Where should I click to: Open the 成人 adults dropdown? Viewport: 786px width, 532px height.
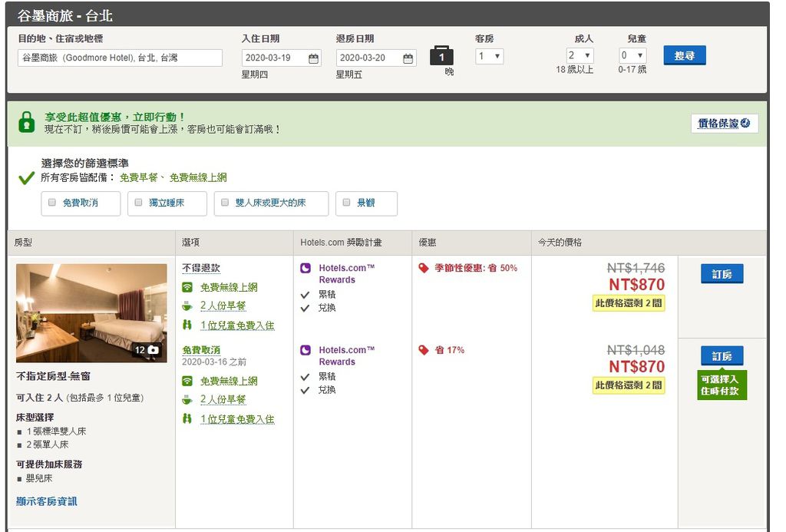(x=580, y=55)
